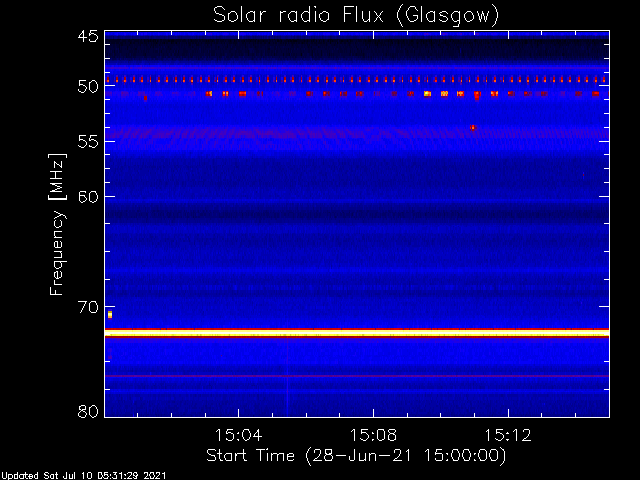
Task: Click the 55 MHz frequency tick label
Action: click(88, 142)
